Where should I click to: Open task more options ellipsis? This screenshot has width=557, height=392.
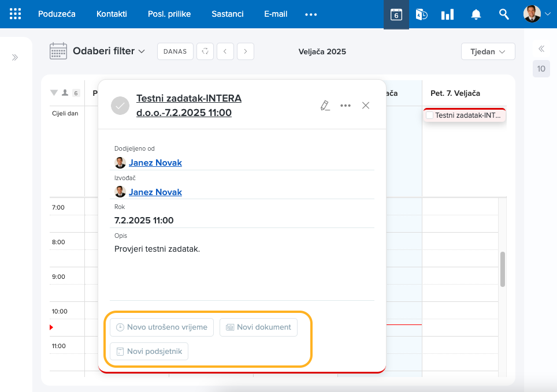(x=346, y=105)
